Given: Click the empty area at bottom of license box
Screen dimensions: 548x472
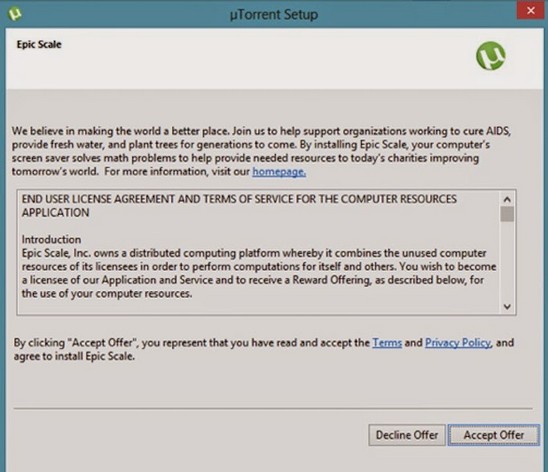Looking at the screenshot, I should point(259,307).
